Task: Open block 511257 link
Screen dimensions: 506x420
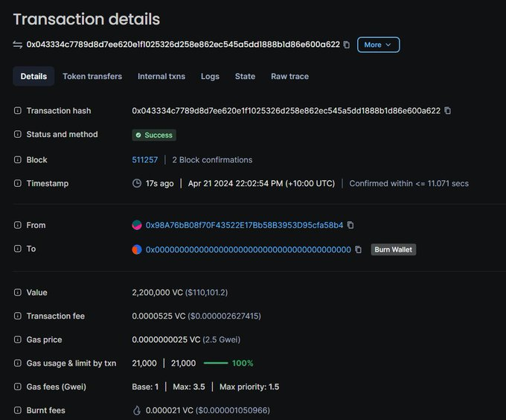Action: coord(145,160)
